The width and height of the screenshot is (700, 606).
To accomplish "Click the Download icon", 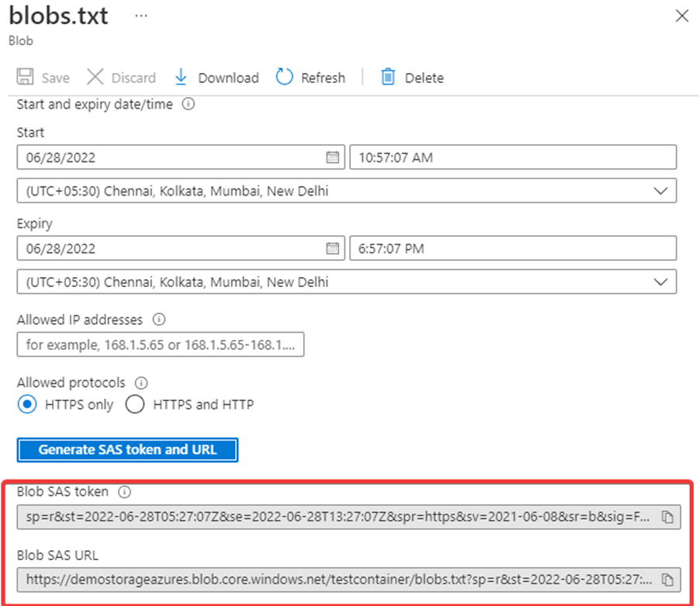I will pos(181,78).
